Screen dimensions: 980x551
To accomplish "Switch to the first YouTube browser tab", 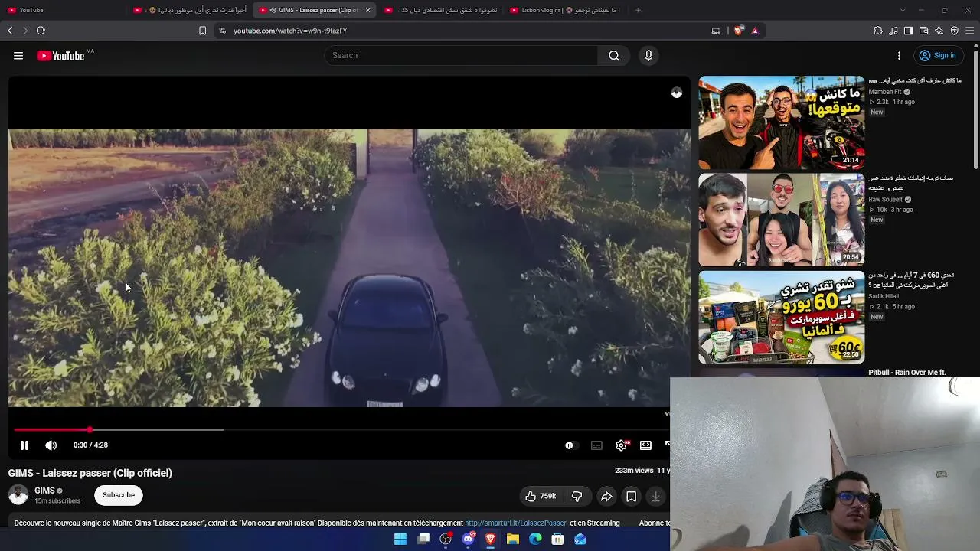I will tap(61, 10).
